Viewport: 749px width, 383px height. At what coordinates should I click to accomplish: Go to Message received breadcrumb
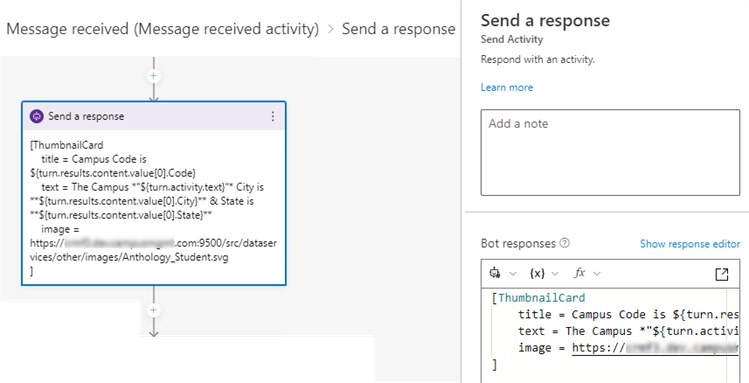pyautogui.click(x=162, y=29)
